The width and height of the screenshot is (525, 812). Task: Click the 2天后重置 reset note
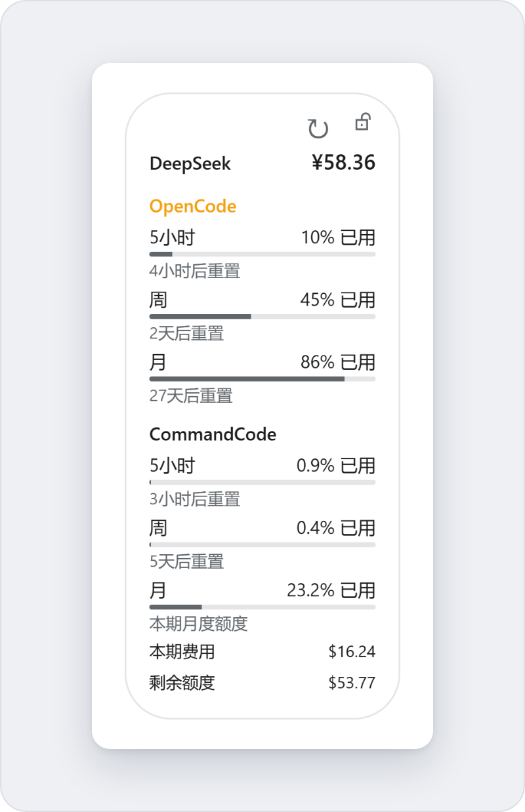coord(187,333)
